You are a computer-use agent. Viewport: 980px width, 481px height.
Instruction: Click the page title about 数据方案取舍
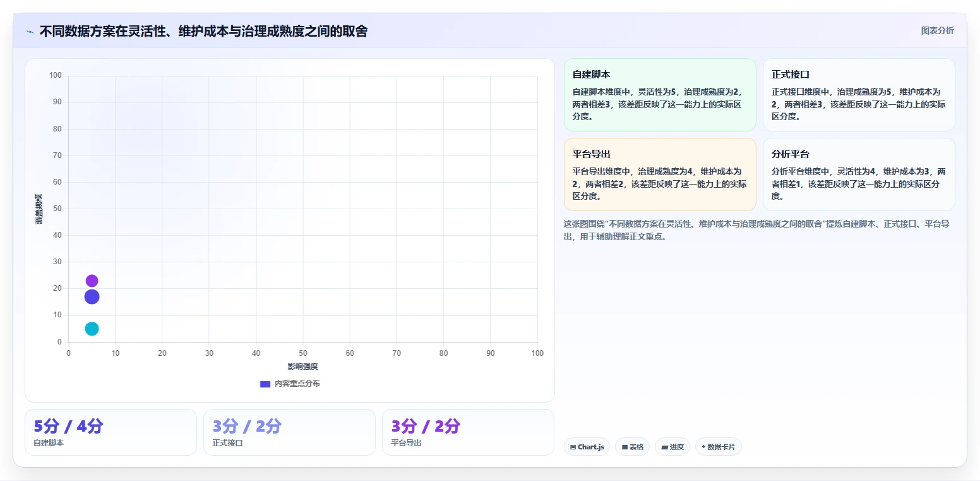click(203, 31)
